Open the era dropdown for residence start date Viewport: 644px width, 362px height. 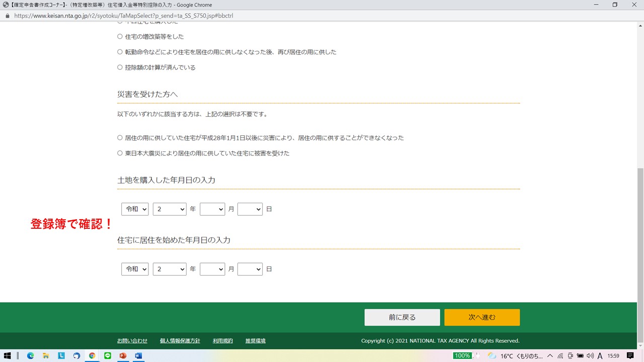click(x=135, y=269)
